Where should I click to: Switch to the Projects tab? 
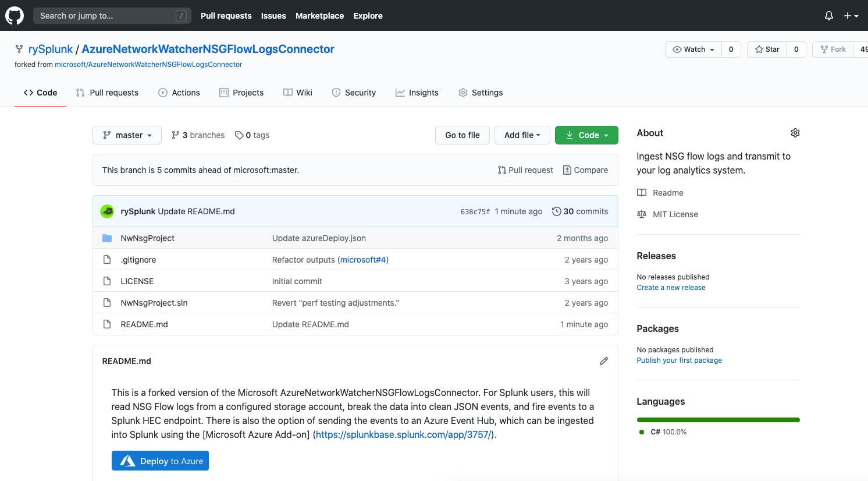point(241,93)
